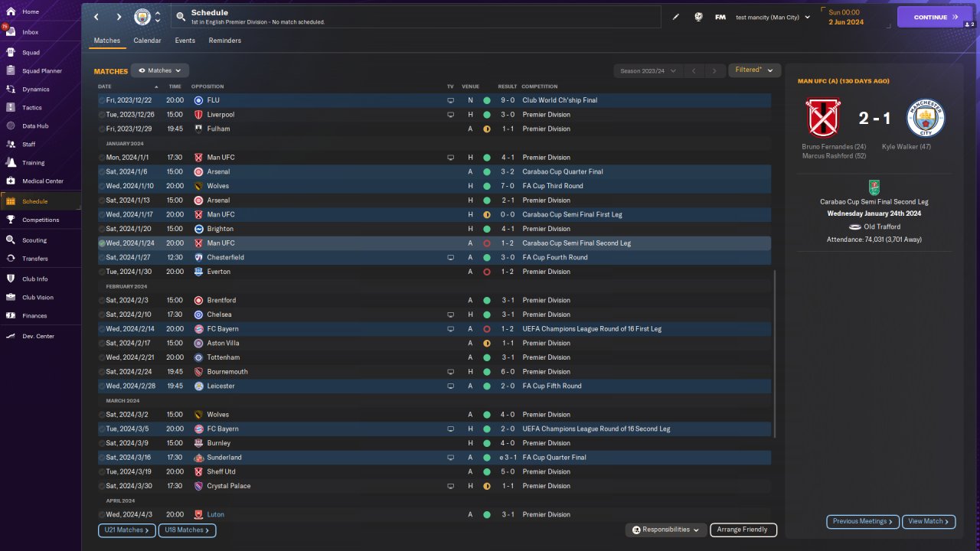This screenshot has height=551, width=980.
Task: Click the club switcher chevrons beside the badge
Action: click(158, 17)
